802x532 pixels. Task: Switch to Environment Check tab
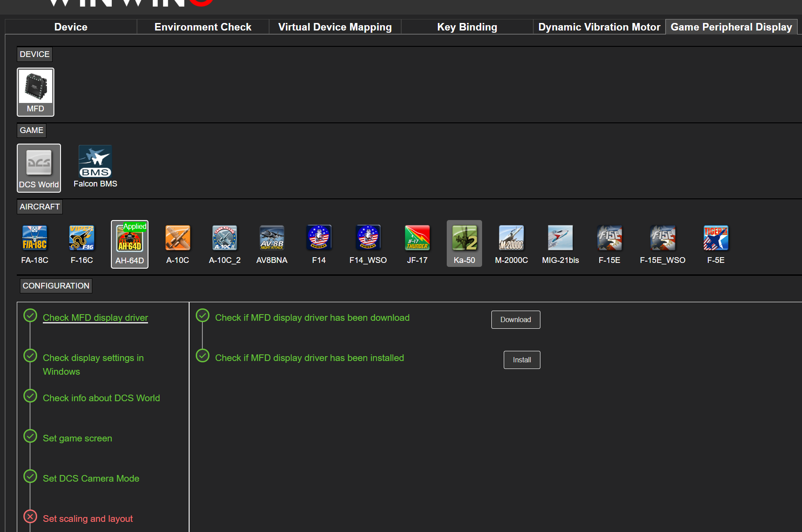(x=203, y=27)
